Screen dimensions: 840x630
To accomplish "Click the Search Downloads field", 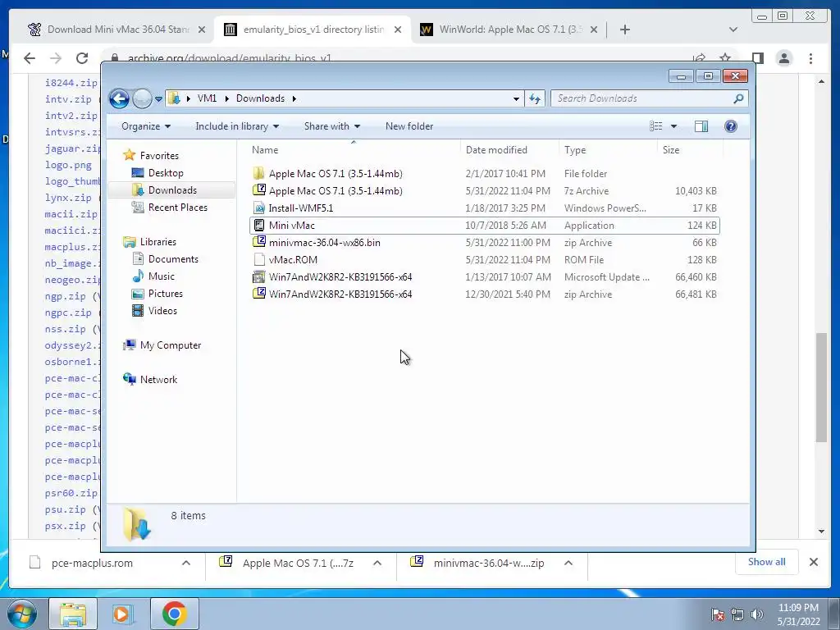I will [x=649, y=98].
